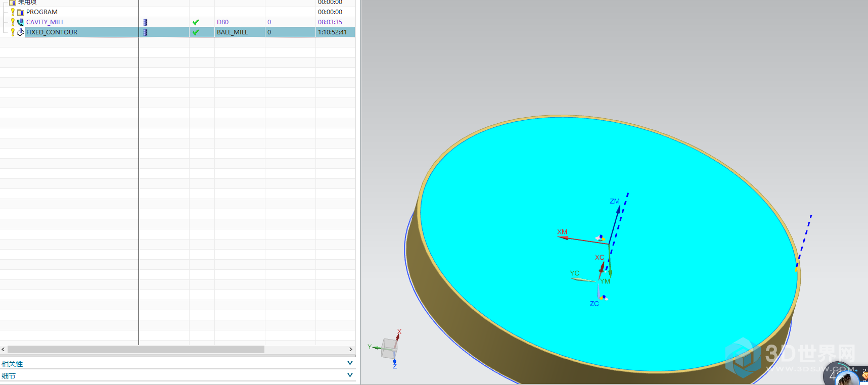Viewport: 868px width, 385px height.
Task: Expand the 相关性 panel with its chevron
Action: pos(350,363)
